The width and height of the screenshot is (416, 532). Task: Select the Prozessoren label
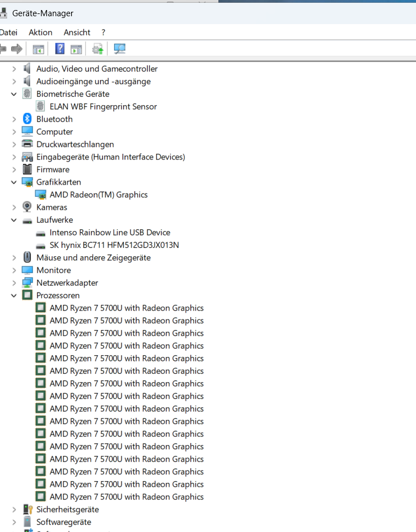coord(58,295)
